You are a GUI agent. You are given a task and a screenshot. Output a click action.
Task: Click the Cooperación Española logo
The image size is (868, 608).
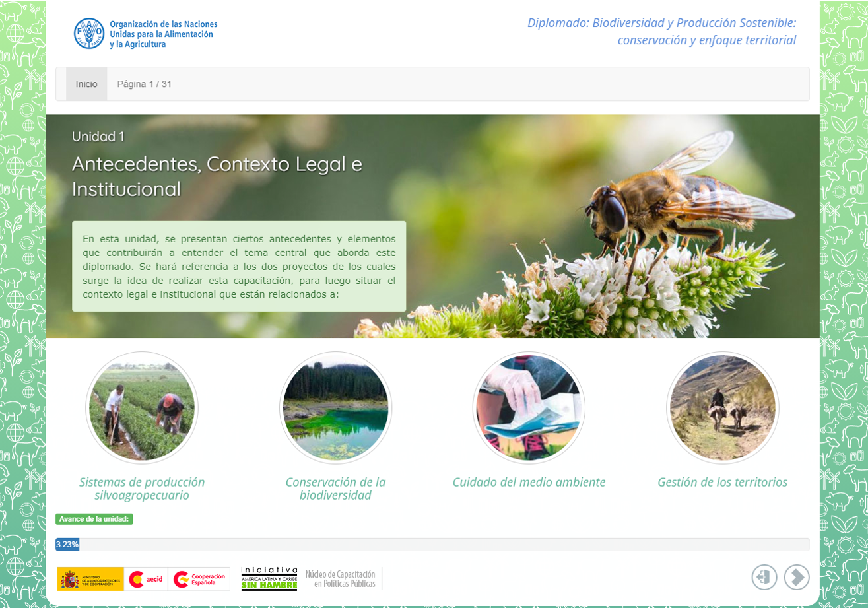coord(199,579)
